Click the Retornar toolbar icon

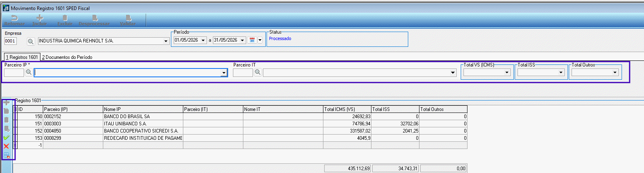[14, 18]
